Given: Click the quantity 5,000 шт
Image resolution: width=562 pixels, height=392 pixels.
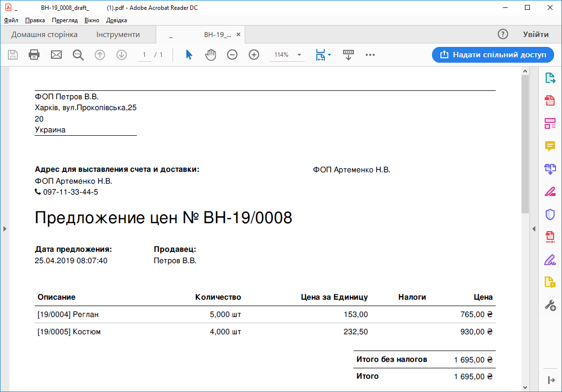Looking at the screenshot, I should [225, 314].
